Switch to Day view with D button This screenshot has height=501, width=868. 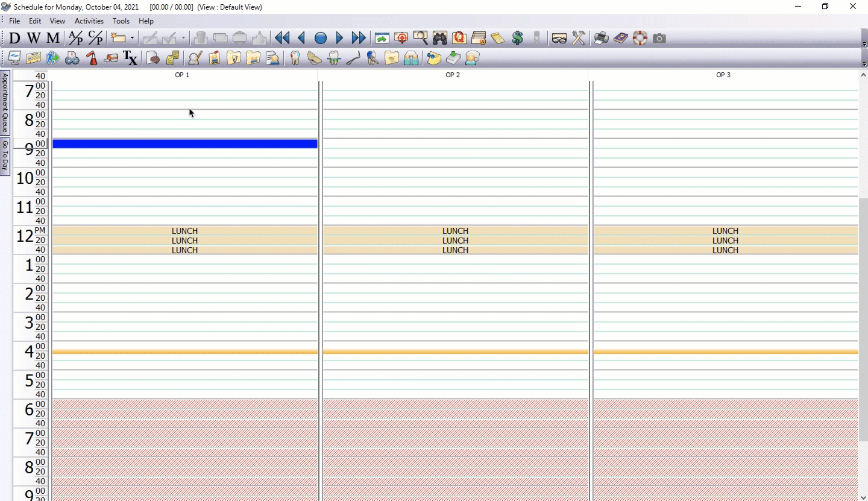[x=14, y=39]
